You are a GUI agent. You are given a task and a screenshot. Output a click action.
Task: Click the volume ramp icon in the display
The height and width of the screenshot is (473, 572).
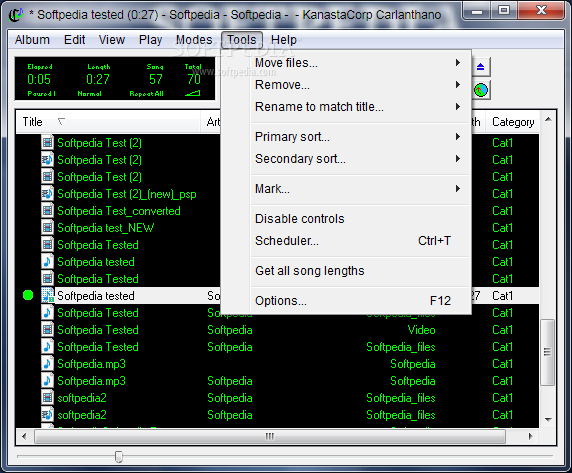tap(193, 93)
